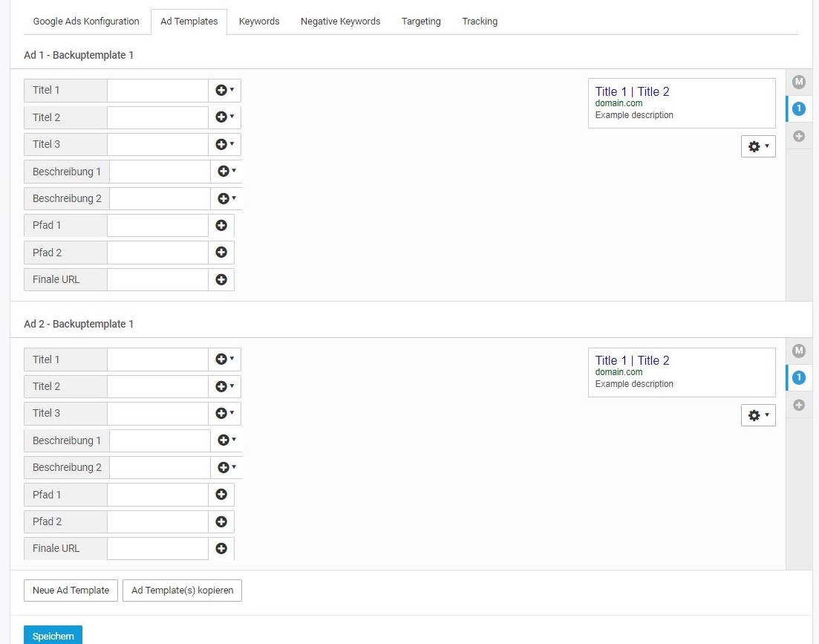Click Neue Ad Template button
This screenshot has width=819, height=644.
pyautogui.click(x=71, y=591)
